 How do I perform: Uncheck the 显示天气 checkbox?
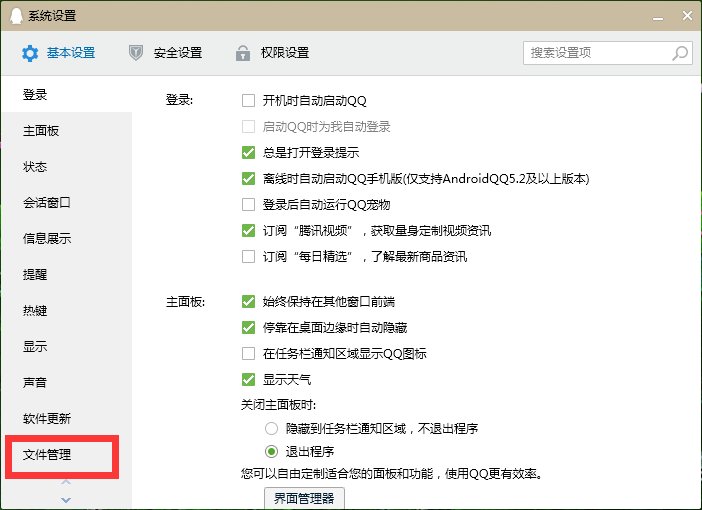[248, 379]
